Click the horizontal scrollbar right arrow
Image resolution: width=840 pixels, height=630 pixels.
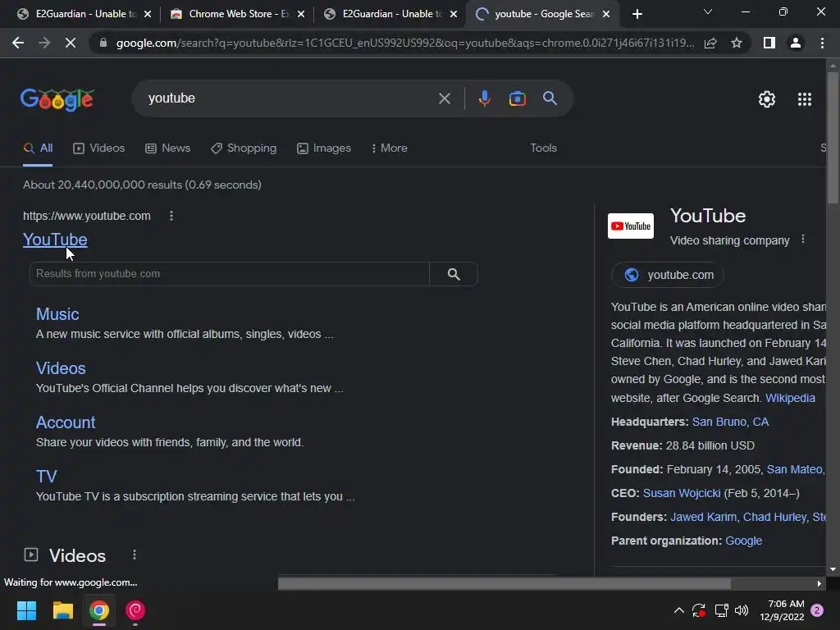[x=819, y=583]
